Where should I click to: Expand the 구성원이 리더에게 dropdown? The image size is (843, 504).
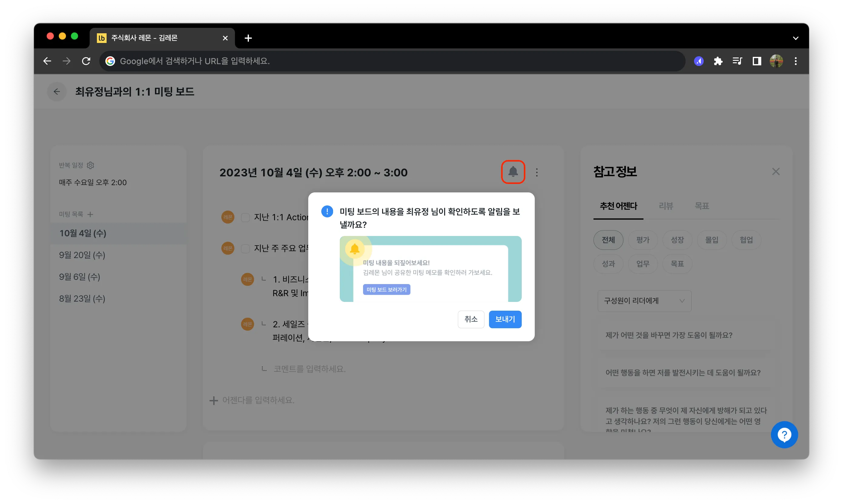click(644, 301)
